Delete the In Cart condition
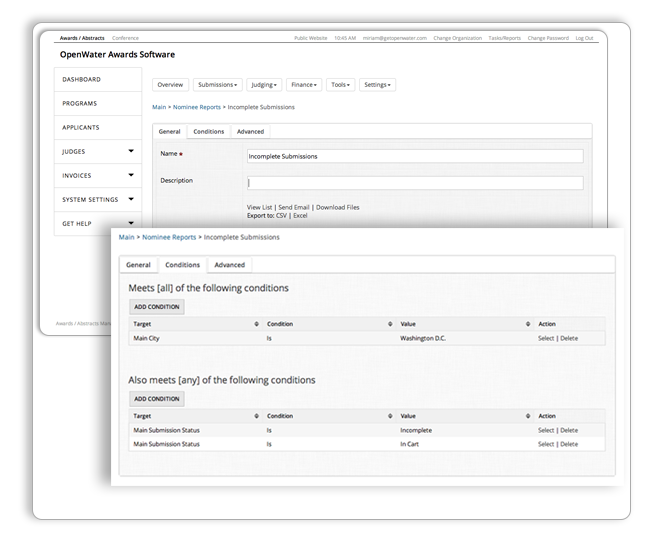The width and height of the screenshot is (663, 547). click(x=569, y=444)
